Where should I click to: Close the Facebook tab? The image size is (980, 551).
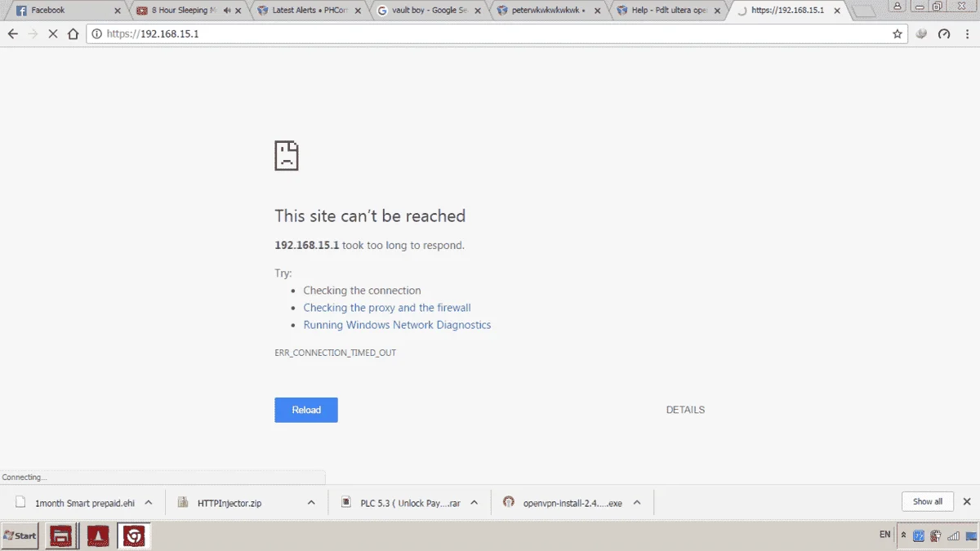(x=118, y=11)
